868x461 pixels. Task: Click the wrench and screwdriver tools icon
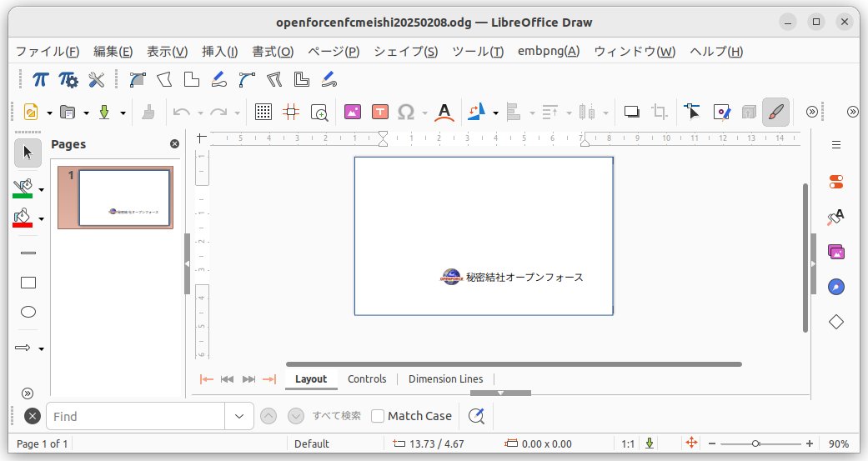[97, 80]
